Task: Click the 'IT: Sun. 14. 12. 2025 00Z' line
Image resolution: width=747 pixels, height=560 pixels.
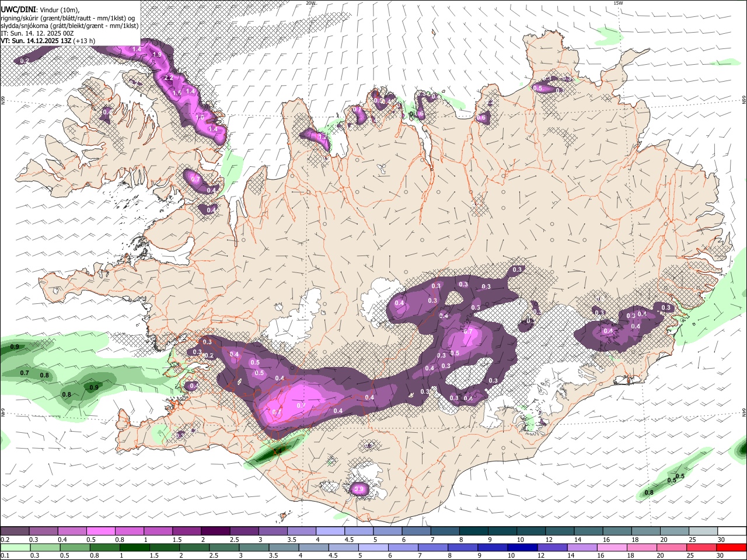Action: (37, 33)
